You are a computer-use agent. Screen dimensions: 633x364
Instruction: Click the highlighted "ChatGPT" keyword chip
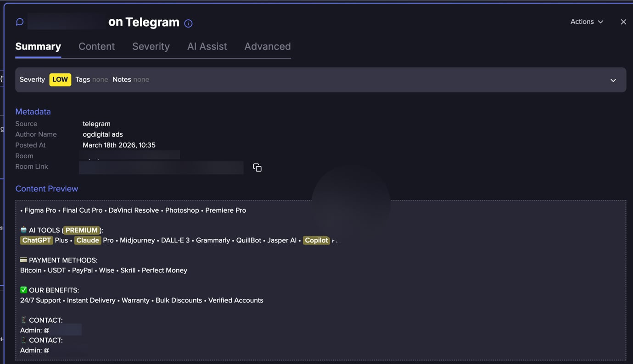click(x=36, y=240)
